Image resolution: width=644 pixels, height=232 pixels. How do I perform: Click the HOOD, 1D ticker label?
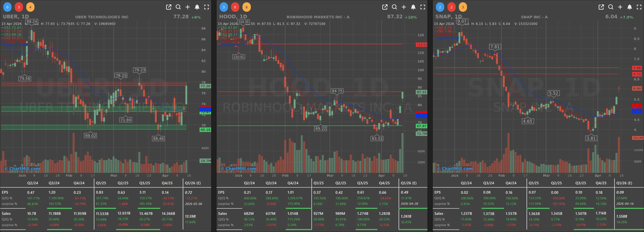tap(233, 16)
